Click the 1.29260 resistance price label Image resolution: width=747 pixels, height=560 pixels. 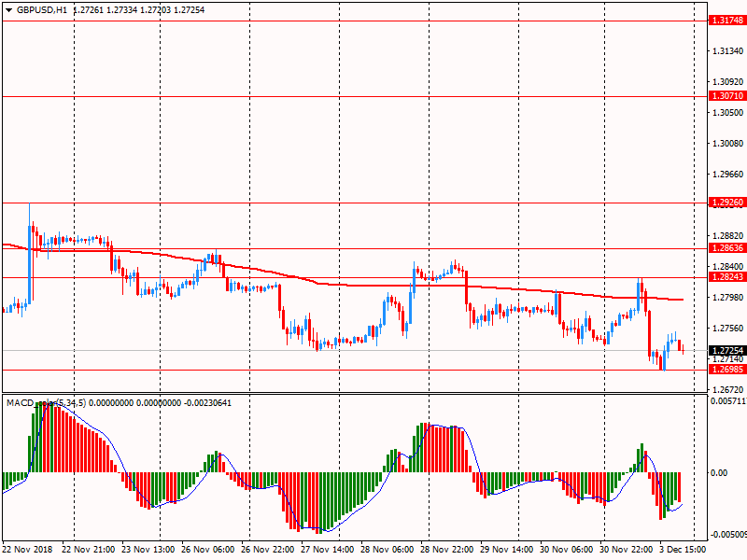coord(726,203)
